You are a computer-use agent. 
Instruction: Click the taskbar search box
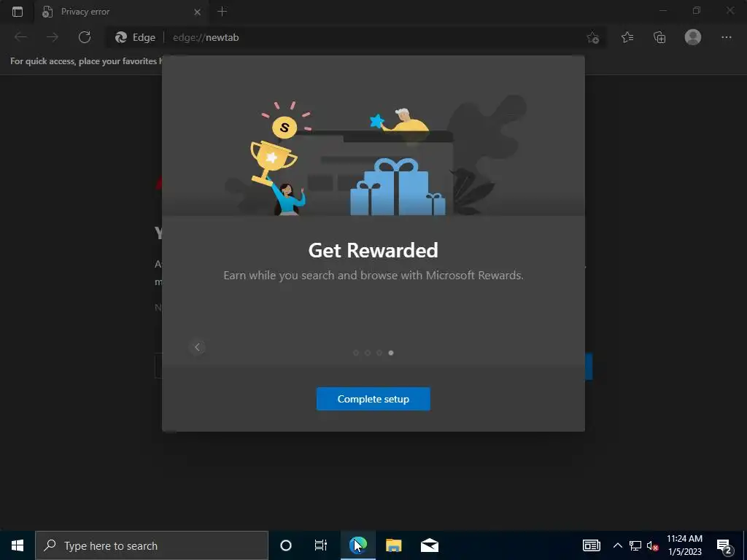(x=152, y=545)
